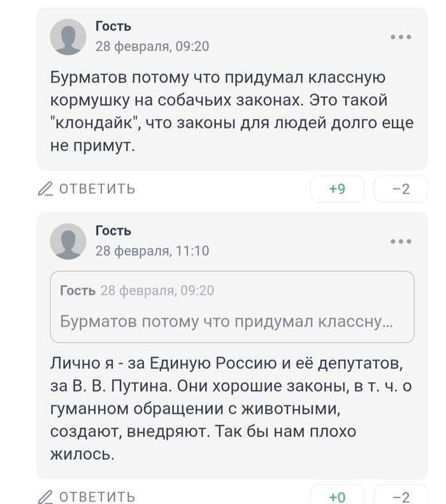Click the avatar on the 11:10 comment
The height and width of the screenshot is (504, 446).
point(68,241)
